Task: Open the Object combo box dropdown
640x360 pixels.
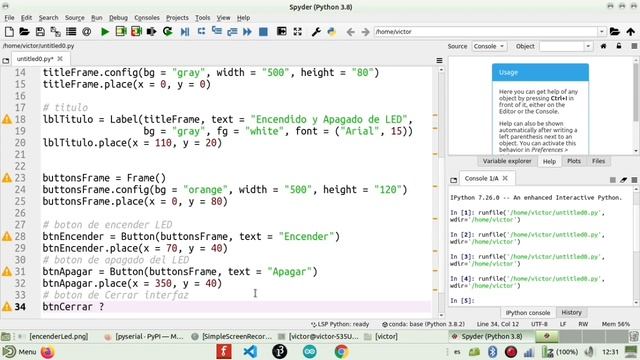Action: tap(588, 46)
